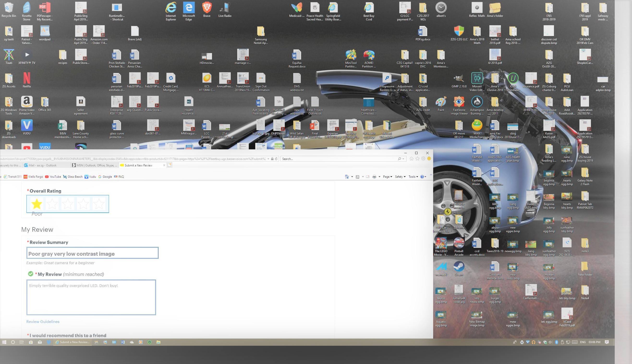Open the Review Guidelines link
Screen dimensions: 632x364
click(x=43, y=322)
